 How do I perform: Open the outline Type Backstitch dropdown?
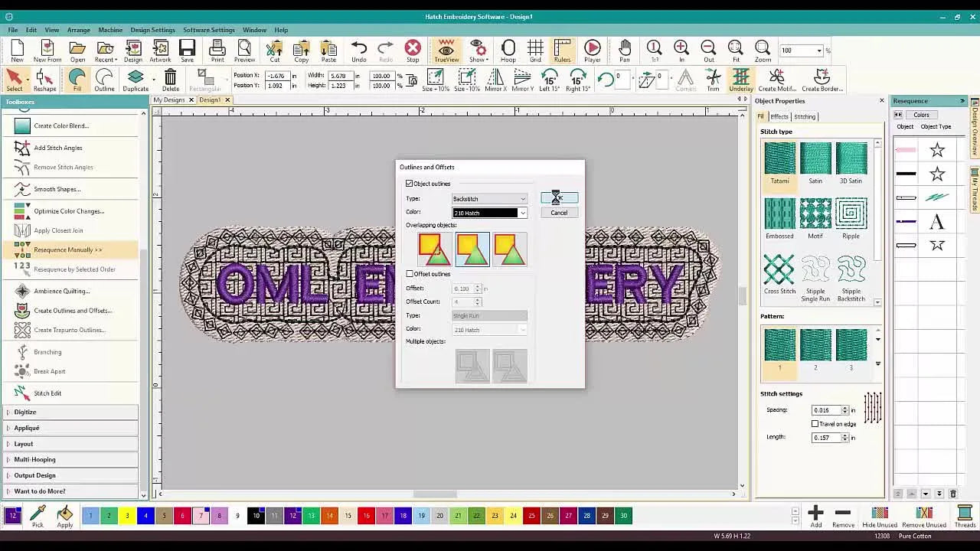pos(489,199)
